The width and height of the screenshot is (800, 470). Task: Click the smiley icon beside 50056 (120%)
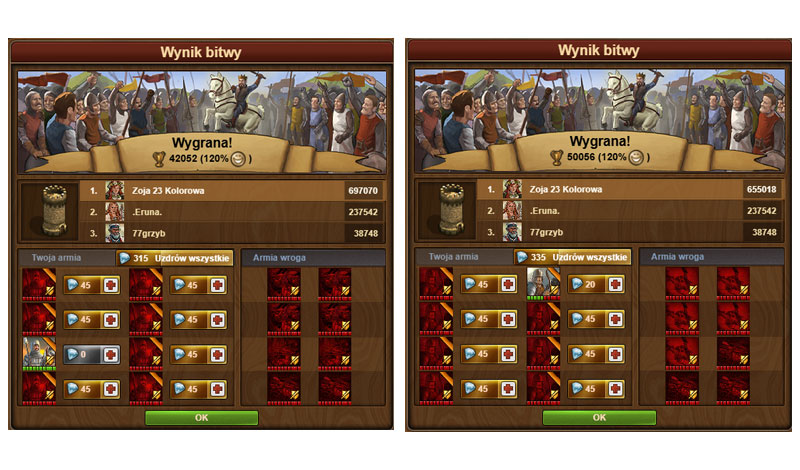click(636, 157)
